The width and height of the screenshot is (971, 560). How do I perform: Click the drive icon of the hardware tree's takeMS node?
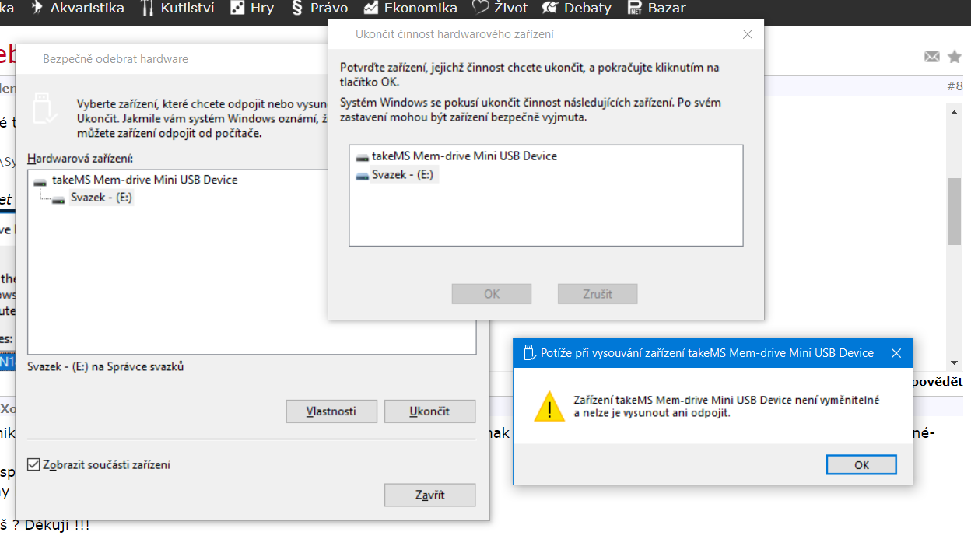tap(40, 181)
